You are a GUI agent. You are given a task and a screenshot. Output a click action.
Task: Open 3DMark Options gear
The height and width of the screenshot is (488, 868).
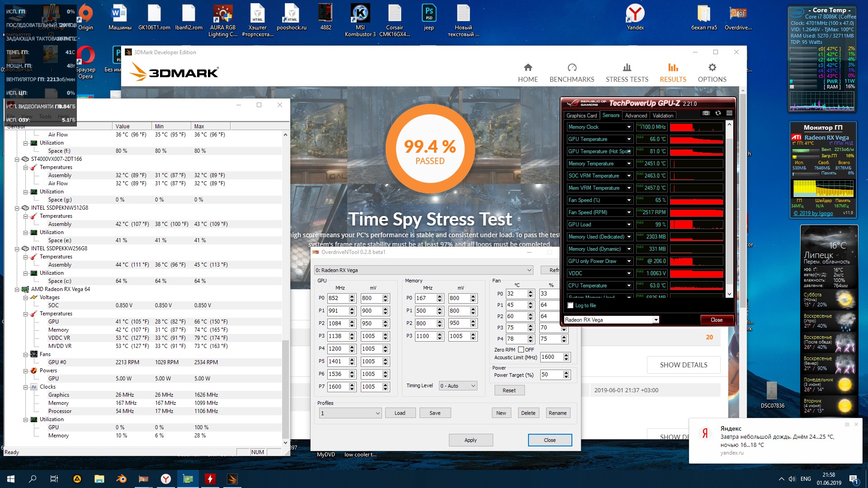point(712,68)
